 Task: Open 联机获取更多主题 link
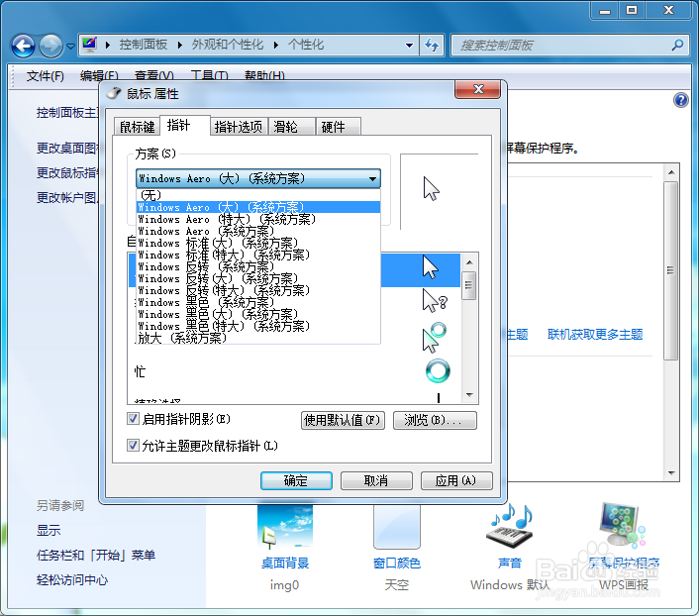point(595,334)
